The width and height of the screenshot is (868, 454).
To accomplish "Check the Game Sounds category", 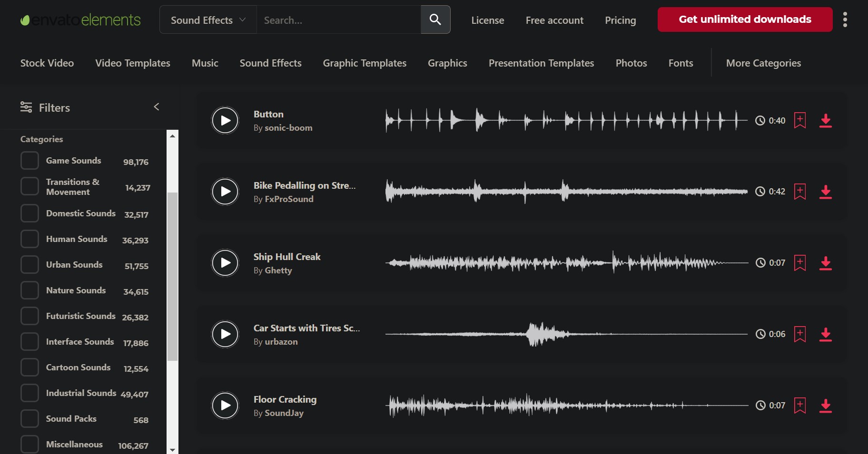I will 30,161.
